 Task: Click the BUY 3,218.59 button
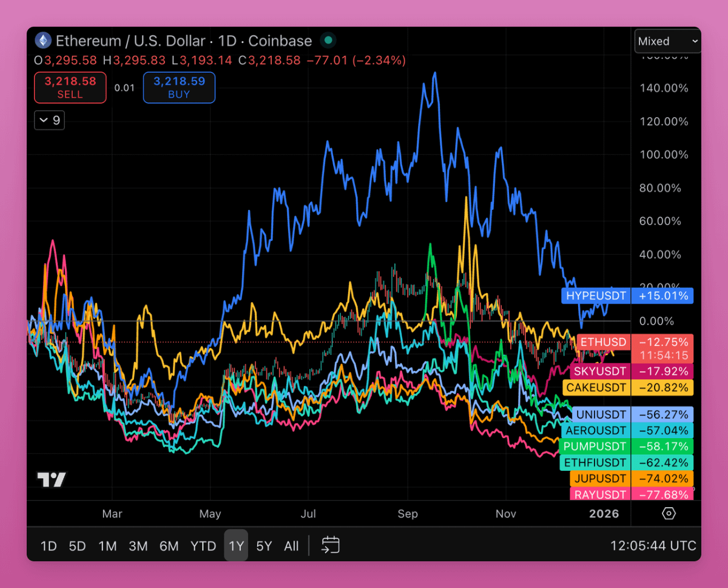click(179, 87)
